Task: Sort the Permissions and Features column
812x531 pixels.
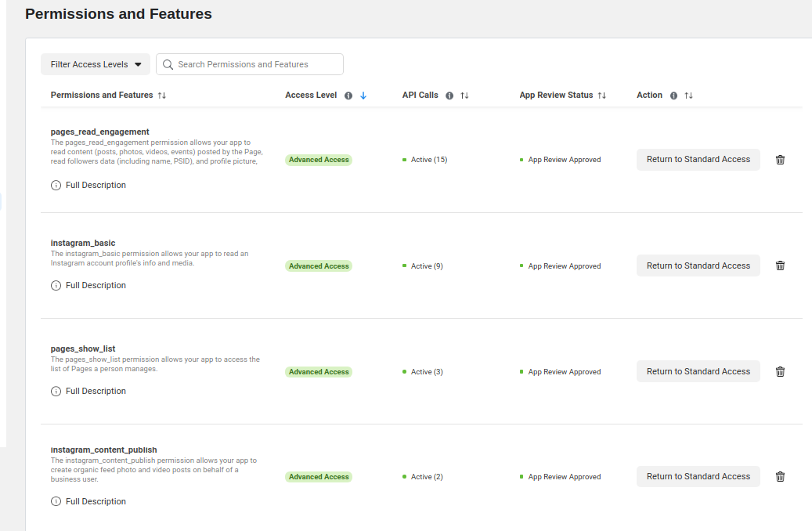Action: point(162,96)
